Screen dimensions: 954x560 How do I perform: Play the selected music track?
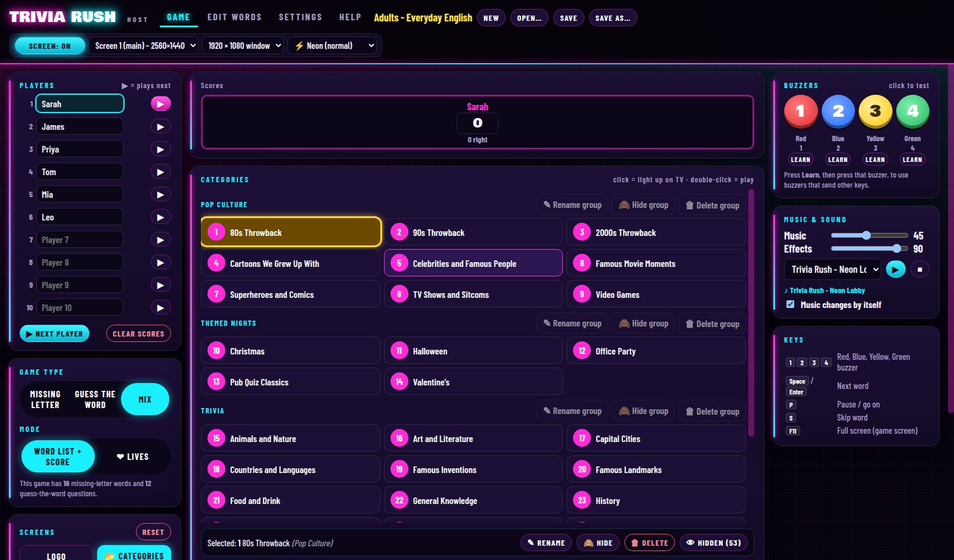[895, 269]
